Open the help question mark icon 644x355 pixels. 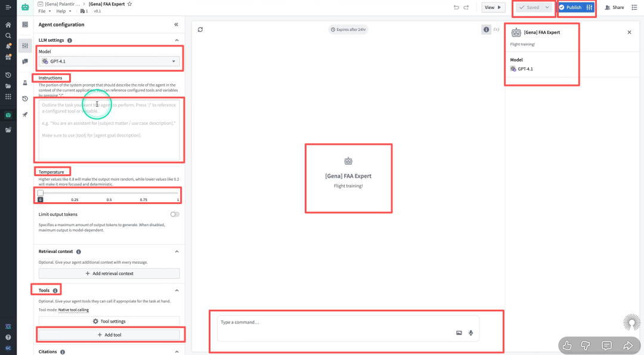tap(8, 337)
